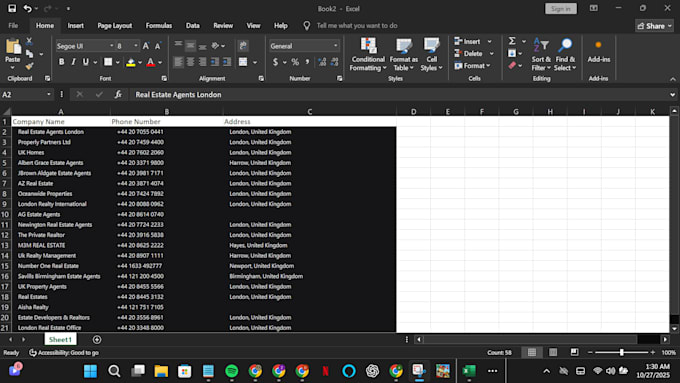
Task: Toggle bold formatting
Action: [62, 62]
